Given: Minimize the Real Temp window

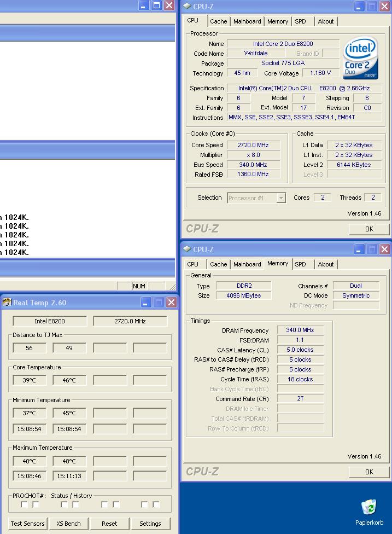Looking at the screenshot, I should tap(145, 303).
